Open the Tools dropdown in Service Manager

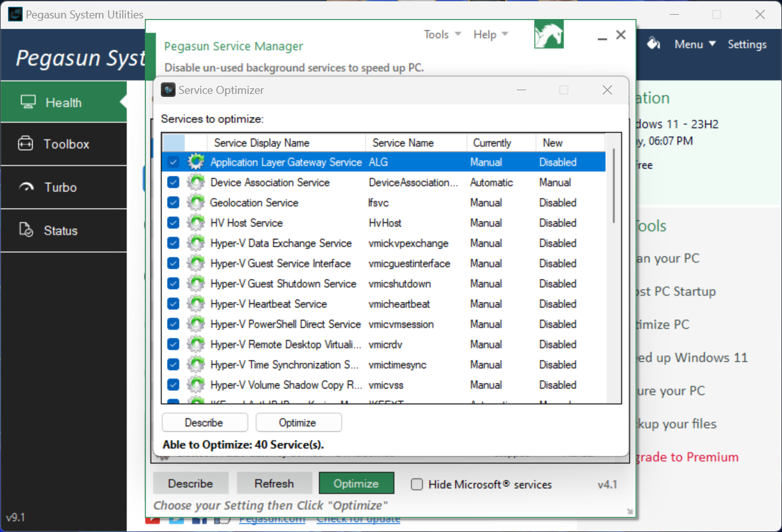442,34
